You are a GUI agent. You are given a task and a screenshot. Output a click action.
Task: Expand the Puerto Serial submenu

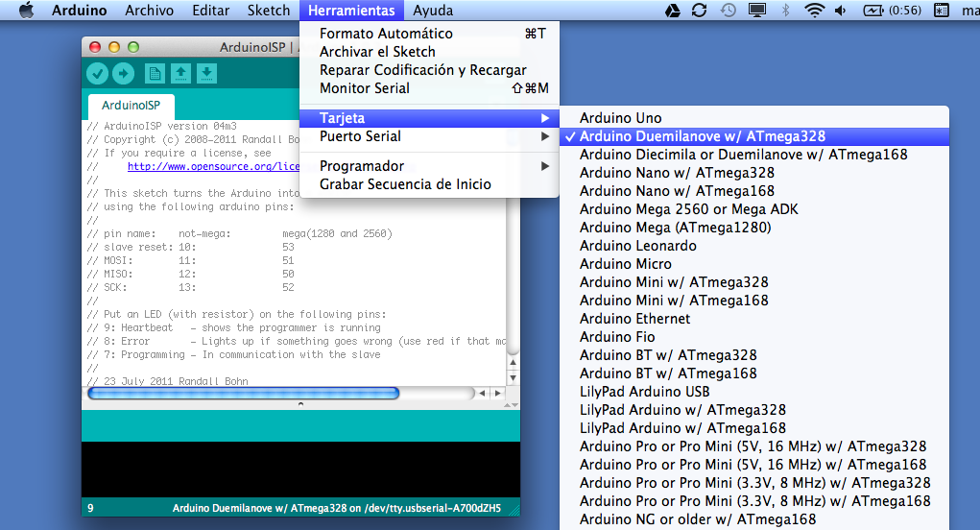click(x=429, y=136)
